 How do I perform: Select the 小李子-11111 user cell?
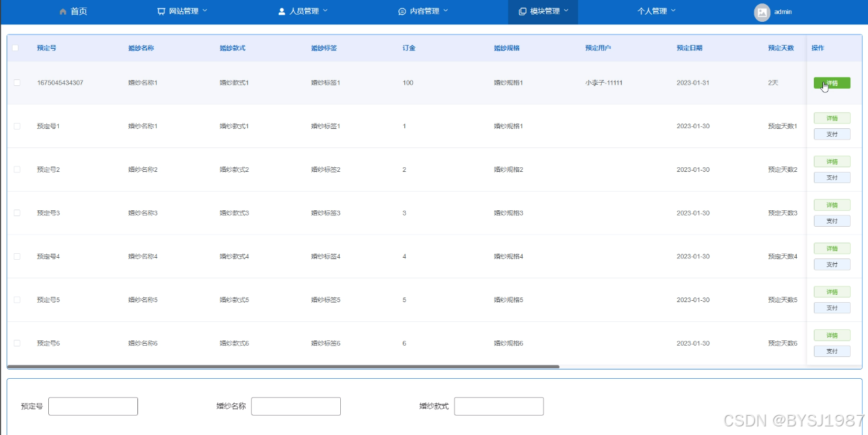click(604, 83)
